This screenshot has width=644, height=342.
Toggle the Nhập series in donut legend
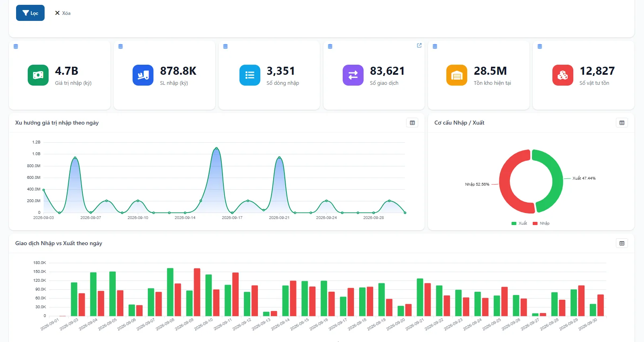coord(541,223)
